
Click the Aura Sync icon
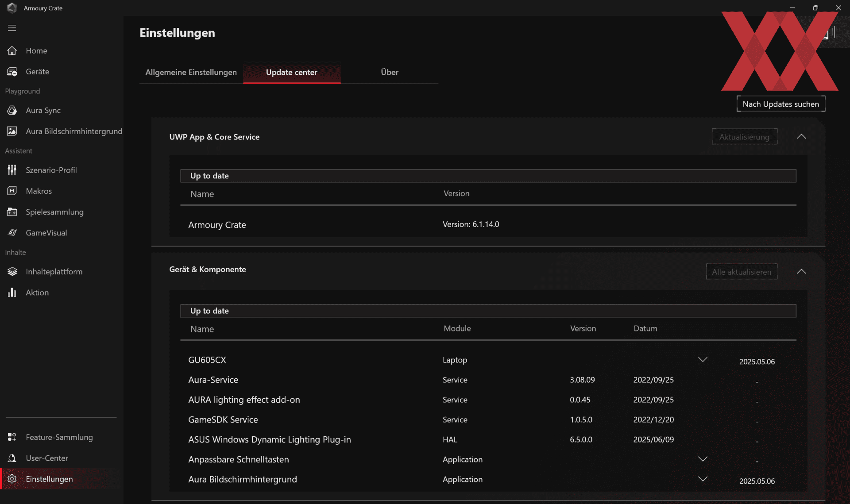[12, 110]
